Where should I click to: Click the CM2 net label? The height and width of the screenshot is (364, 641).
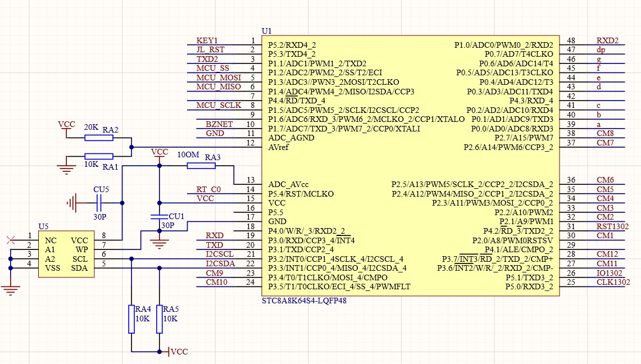[606, 217]
